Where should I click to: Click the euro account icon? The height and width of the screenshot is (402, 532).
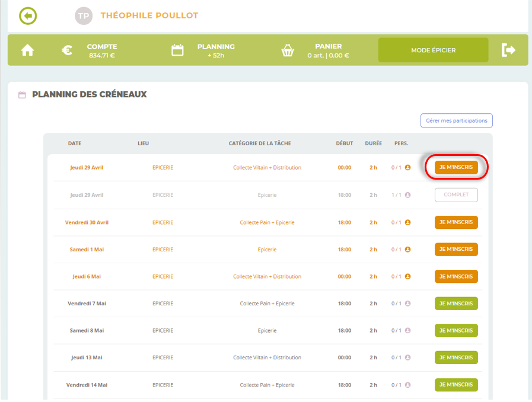pos(68,50)
